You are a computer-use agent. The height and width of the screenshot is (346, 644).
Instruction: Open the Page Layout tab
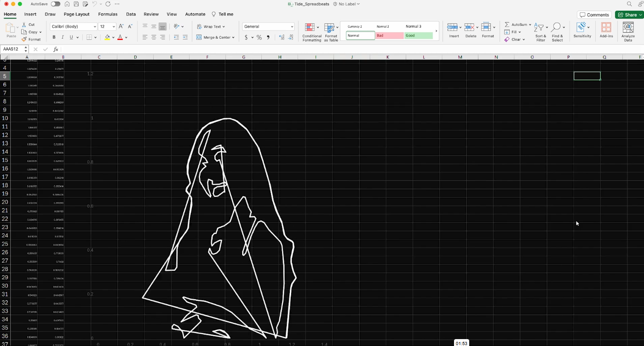click(x=77, y=14)
